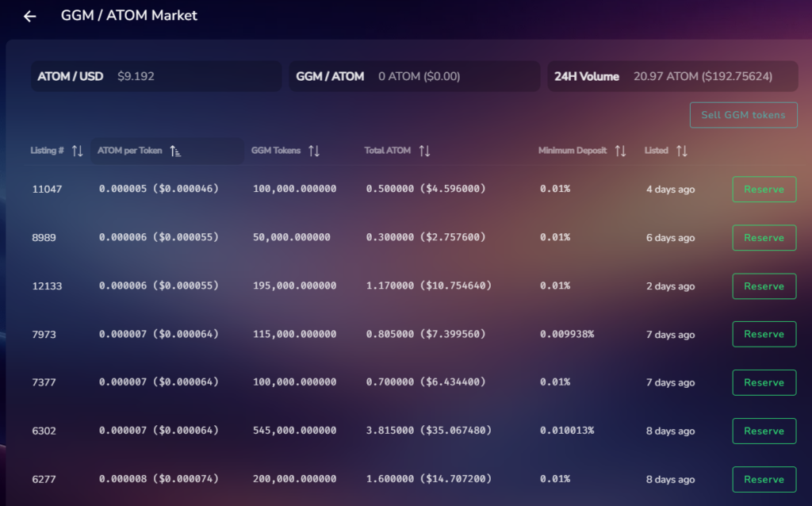Reserve listing 7377

click(x=764, y=382)
